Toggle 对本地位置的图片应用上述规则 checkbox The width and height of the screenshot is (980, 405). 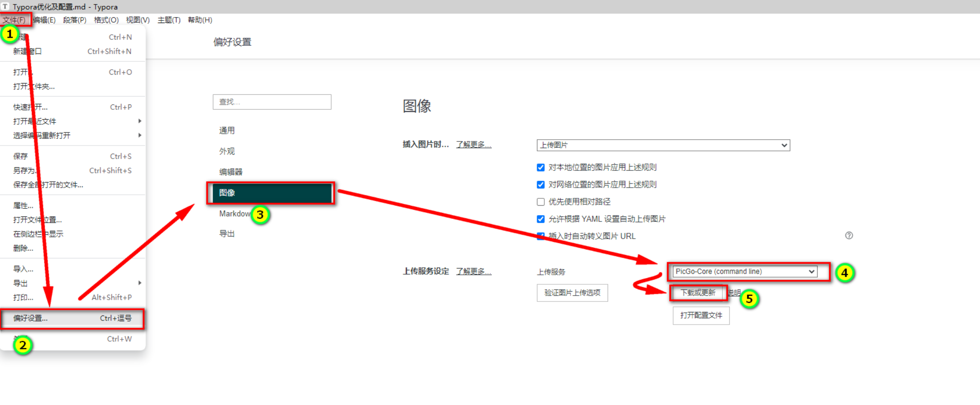[541, 168]
